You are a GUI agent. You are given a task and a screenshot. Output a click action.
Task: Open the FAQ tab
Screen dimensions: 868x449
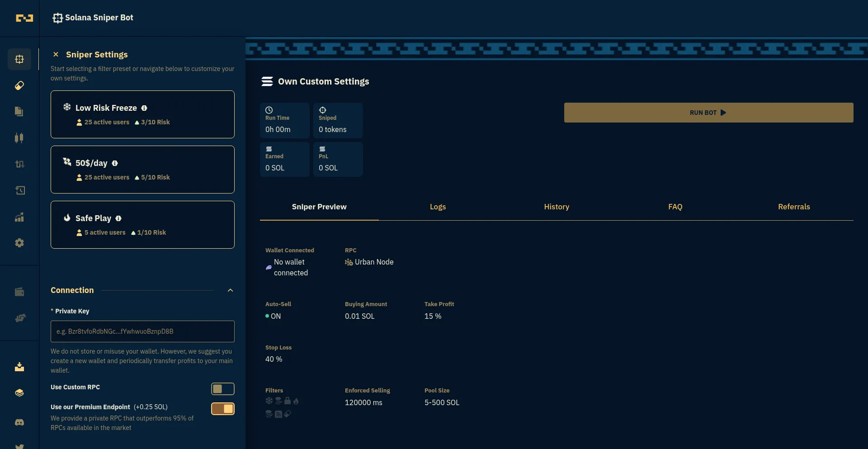(675, 207)
